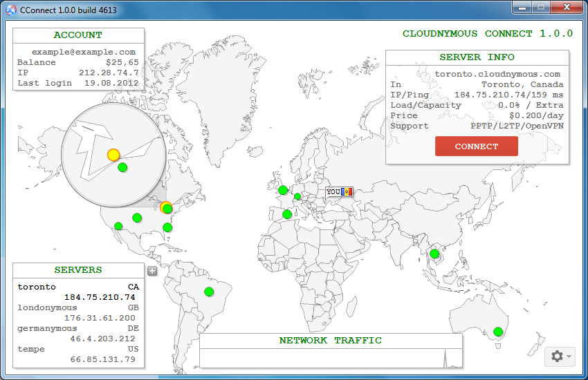
Task: Click the green server dot in Australia
Action: pyautogui.click(x=498, y=332)
